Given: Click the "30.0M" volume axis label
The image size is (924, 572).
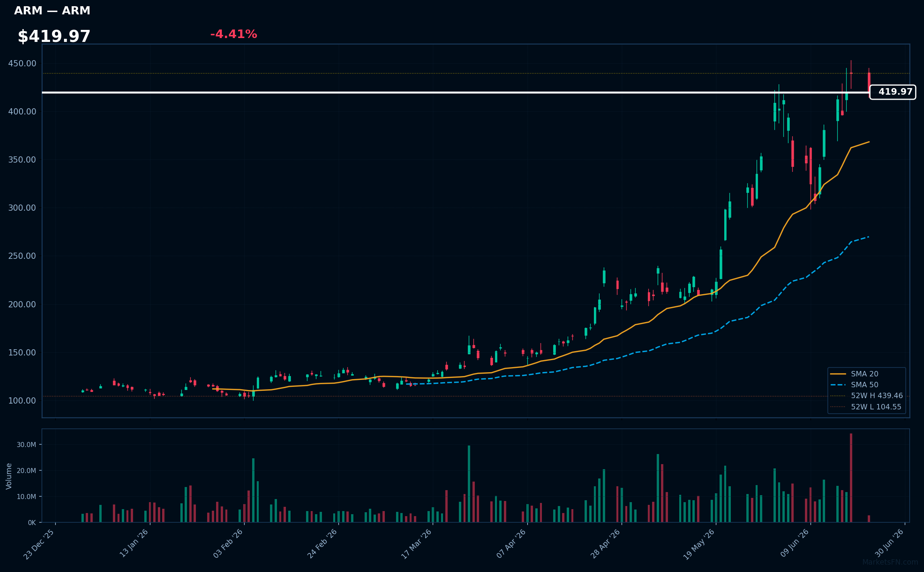Looking at the screenshot, I should (26, 444).
